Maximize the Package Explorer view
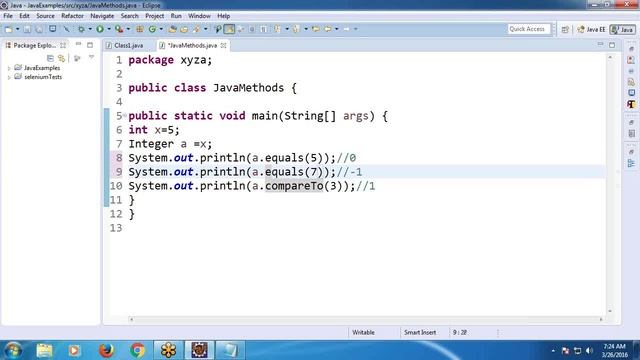 [90, 45]
